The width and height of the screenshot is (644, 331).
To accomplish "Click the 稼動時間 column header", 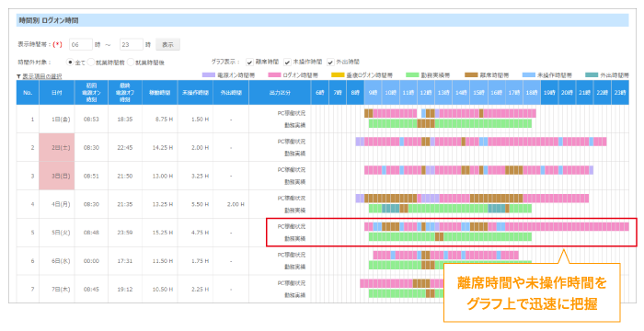I will [x=160, y=93].
